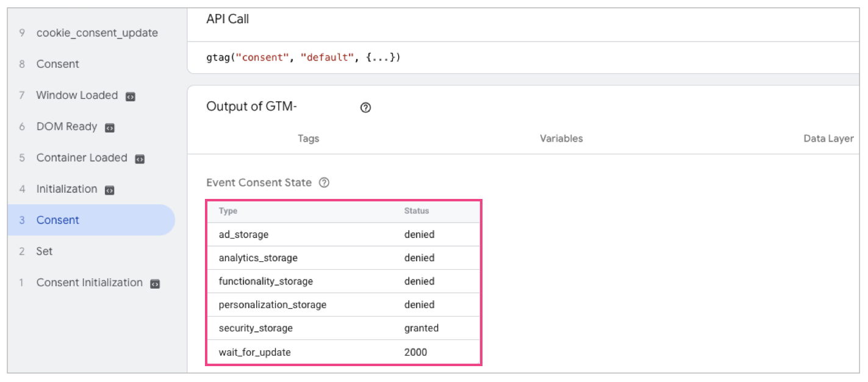The height and width of the screenshot is (382, 868).
Task: Click the code icon beside Consent Initialization
Action: point(155,284)
